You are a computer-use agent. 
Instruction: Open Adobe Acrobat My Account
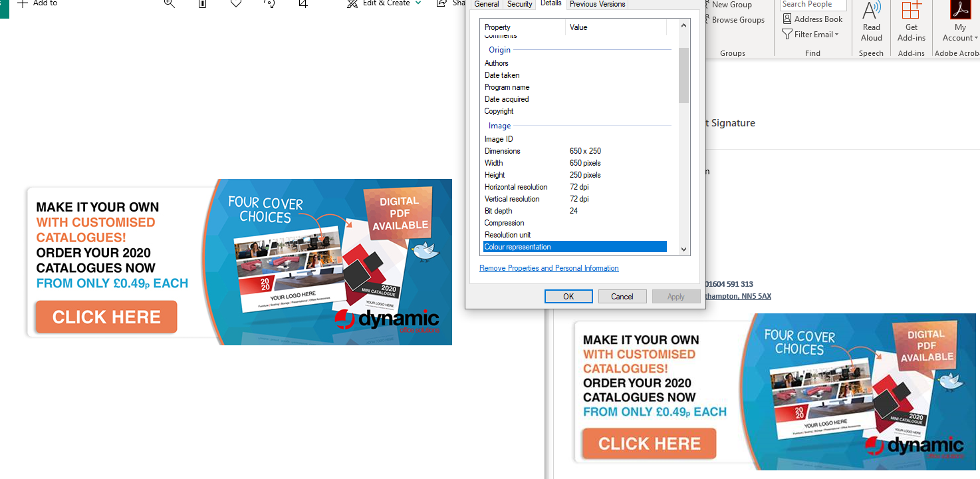point(959,23)
